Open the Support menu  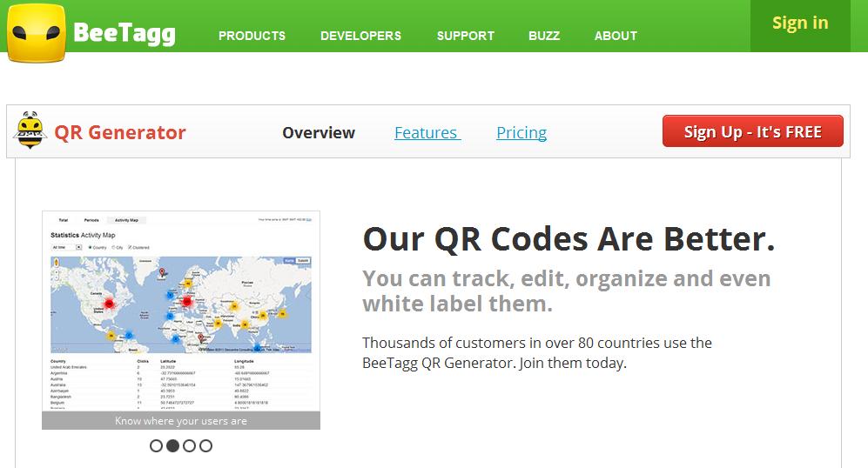point(465,36)
